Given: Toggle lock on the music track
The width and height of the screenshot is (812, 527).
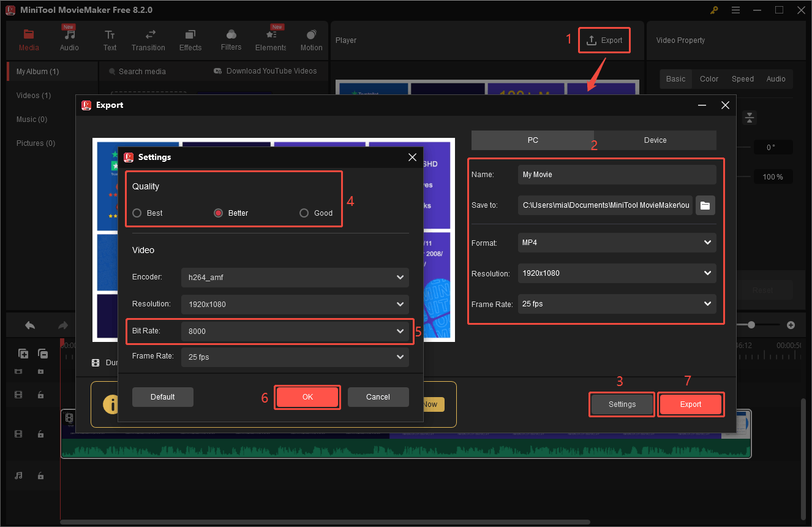Looking at the screenshot, I should tap(40, 476).
